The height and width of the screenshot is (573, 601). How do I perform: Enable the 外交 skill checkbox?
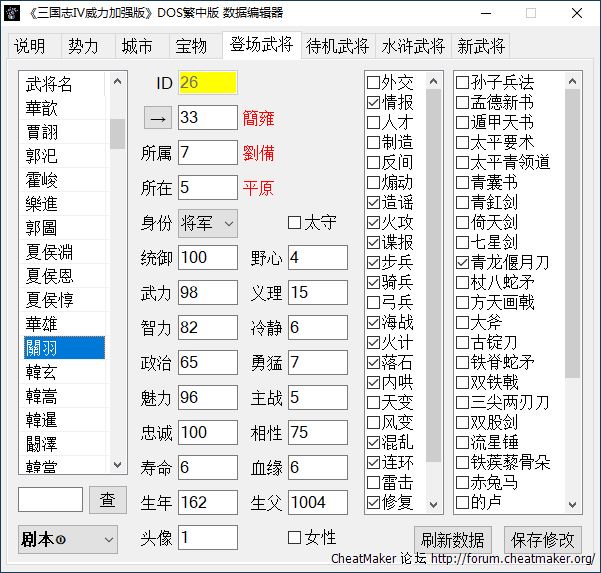[374, 82]
